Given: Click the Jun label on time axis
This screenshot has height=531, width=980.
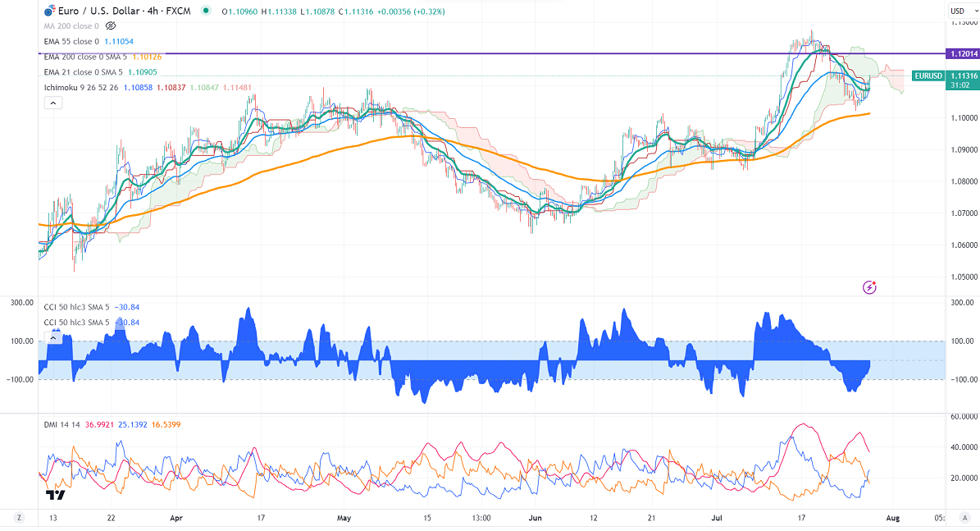Looking at the screenshot, I should (x=535, y=518).
